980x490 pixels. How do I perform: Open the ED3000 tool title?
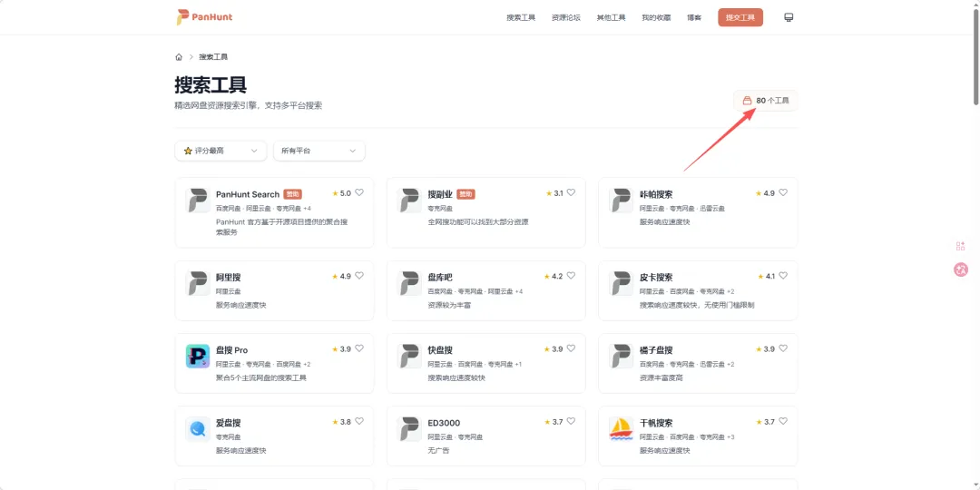pos(444,423)
